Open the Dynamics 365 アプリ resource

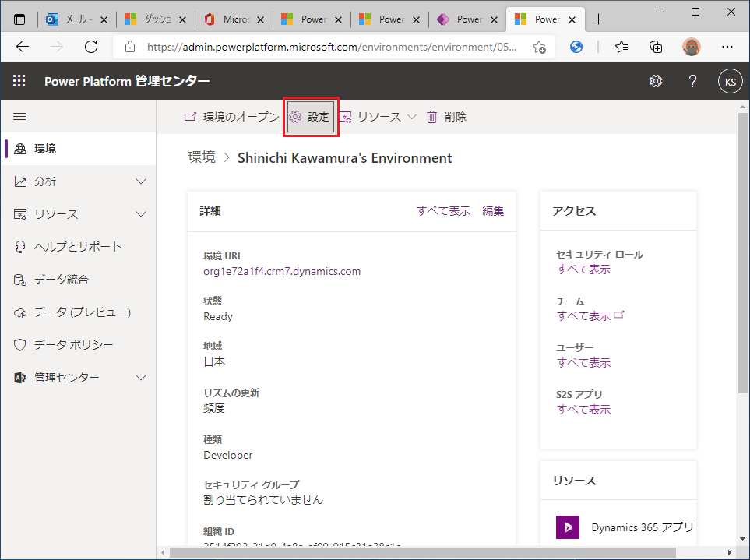coord(624,527)
